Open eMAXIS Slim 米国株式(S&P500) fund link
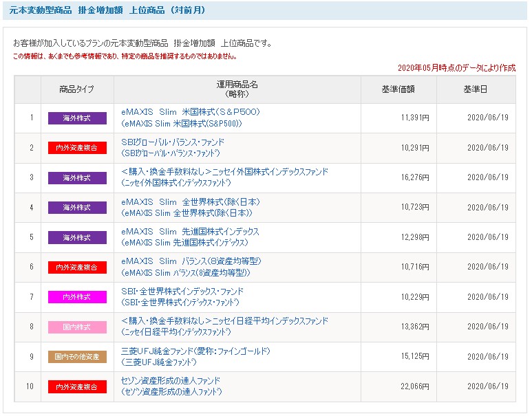Image resolution: width=532 pixels, height=416 pixels. 191,118
